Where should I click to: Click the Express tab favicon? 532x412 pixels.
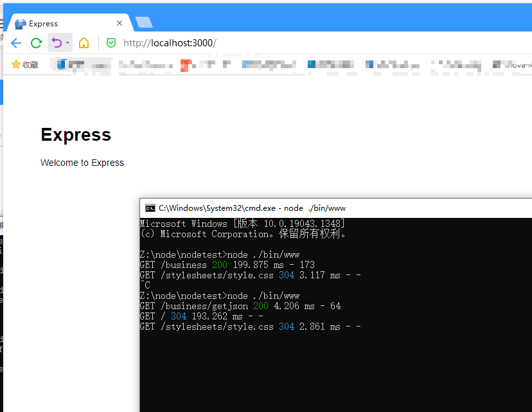pyautogui.click(x=21, y=24)
